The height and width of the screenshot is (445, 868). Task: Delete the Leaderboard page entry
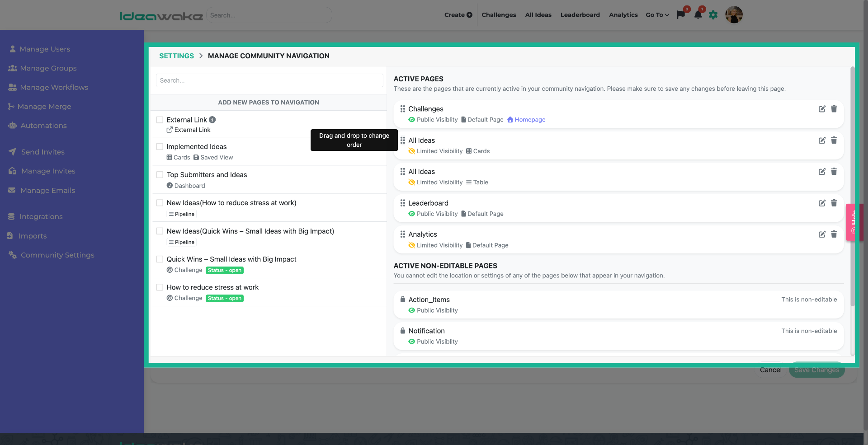click(x=834, y=203)
